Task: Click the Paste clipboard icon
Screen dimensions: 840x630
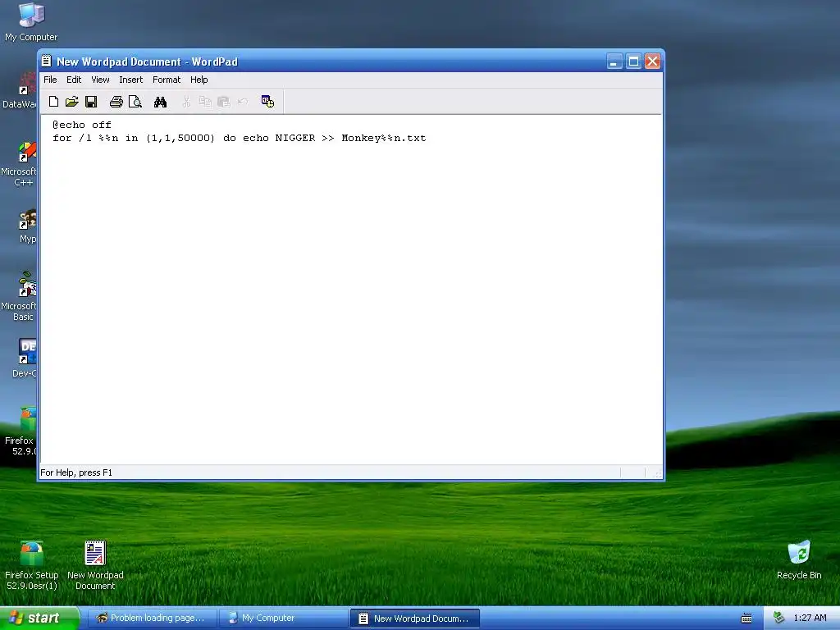Action: pyautogui.click(x=224, y=102)
